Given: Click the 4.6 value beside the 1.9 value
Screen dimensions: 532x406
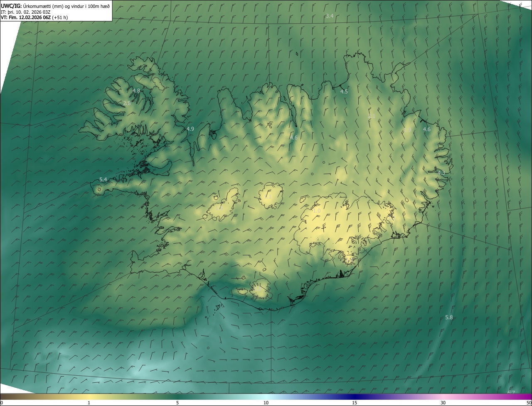Looking at the screenshot, I should (x=427, y=130).
